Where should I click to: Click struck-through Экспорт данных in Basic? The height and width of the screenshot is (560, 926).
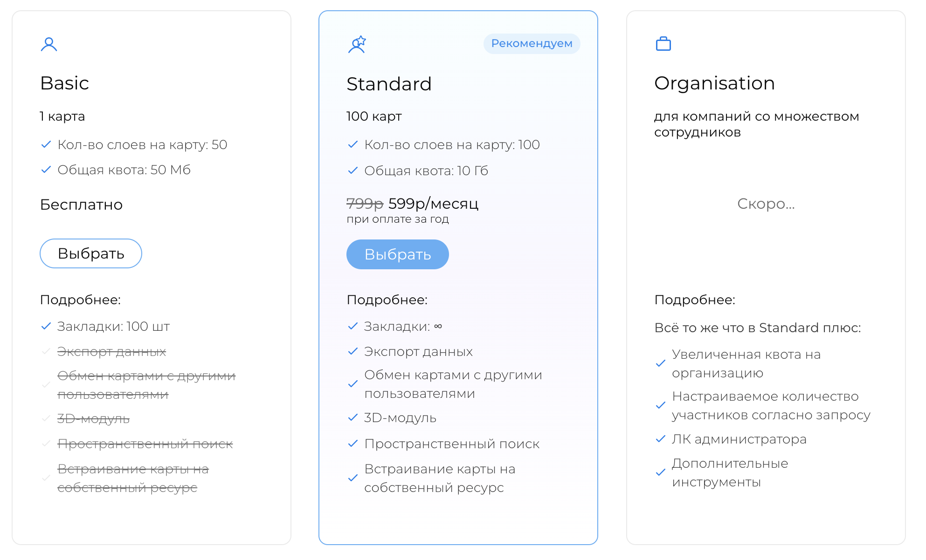tap(111, 351)
